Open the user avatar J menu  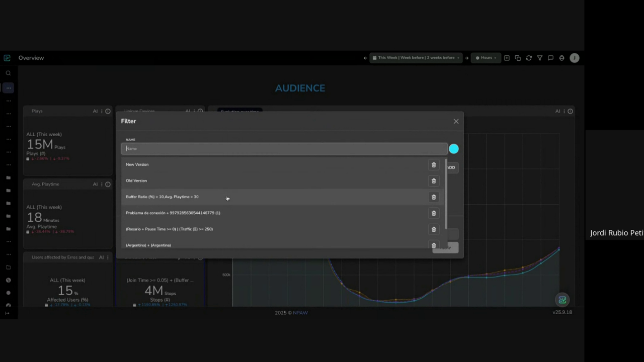pyautogui.click(x=575, y=58)
